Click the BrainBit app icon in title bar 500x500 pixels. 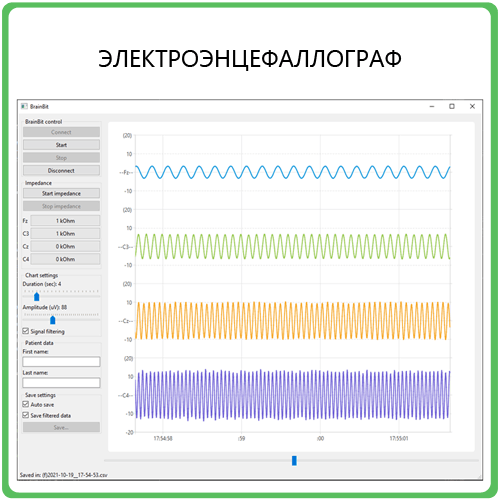click(24, 106)
